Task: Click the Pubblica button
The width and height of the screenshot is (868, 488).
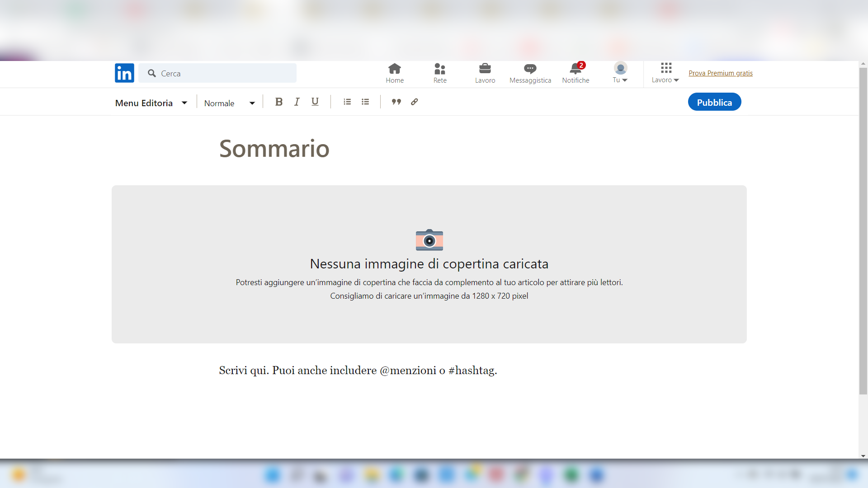Action: coord(714,102)
